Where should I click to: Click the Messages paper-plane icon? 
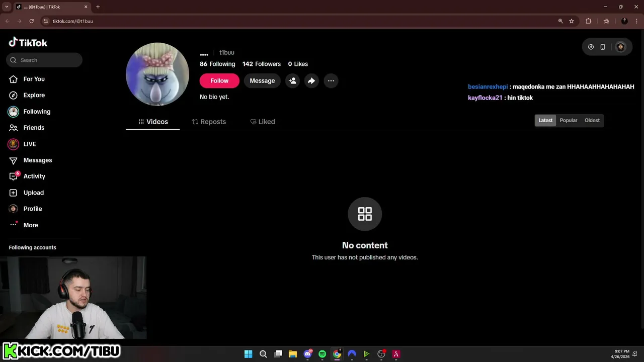(x=14, y=160)
